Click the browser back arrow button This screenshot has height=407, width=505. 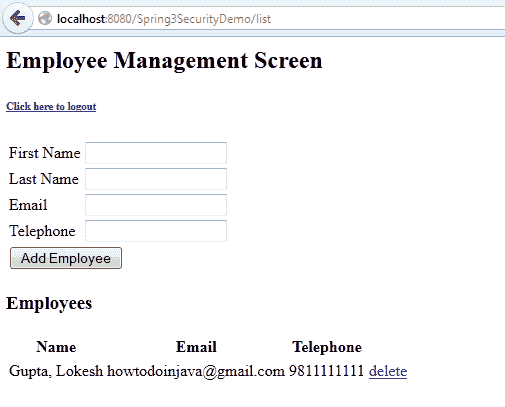[x=18, y=18]
